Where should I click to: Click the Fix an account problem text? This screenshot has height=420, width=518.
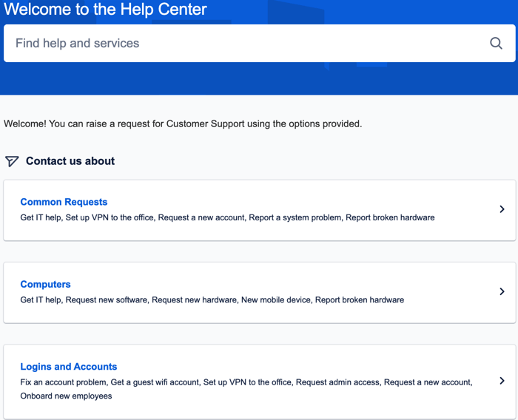[x=63, y=382]
